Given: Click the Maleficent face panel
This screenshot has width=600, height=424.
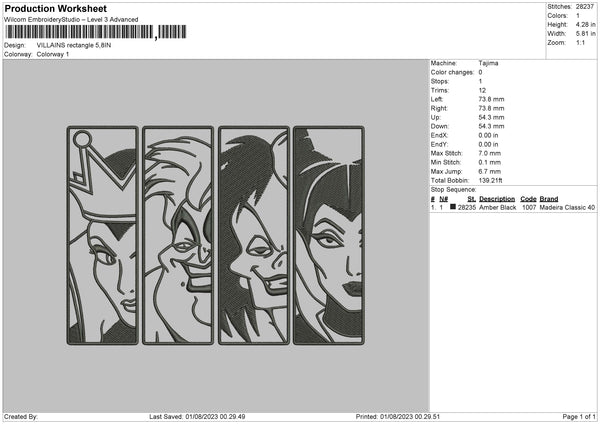Looking at the screenshot, I should point(329,235).
